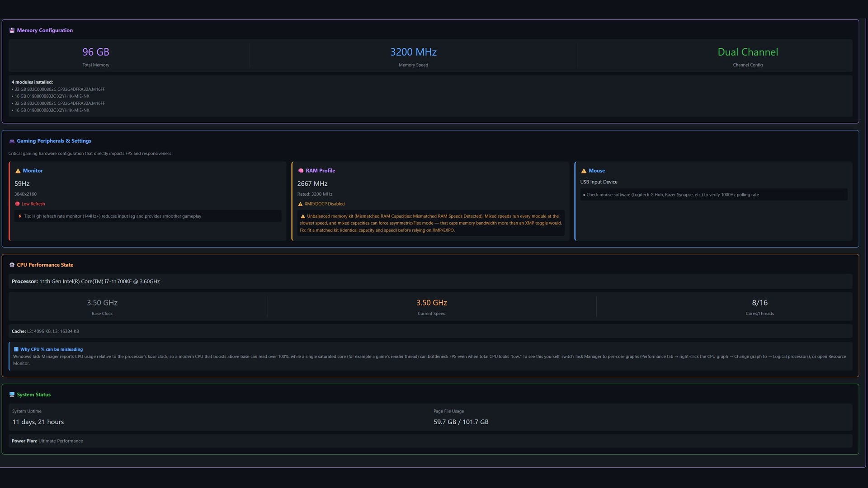The height and width of the screenshot is (488, 868).
Task: Click the Memory Configuration floppy disk icon
Action: 12,30
